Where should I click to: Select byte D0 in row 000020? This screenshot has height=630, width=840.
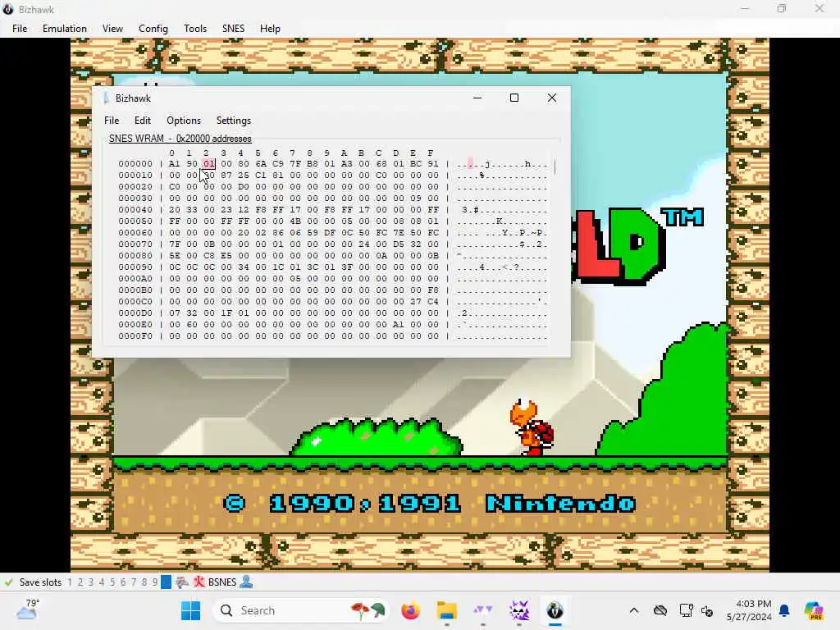point(243,187)
